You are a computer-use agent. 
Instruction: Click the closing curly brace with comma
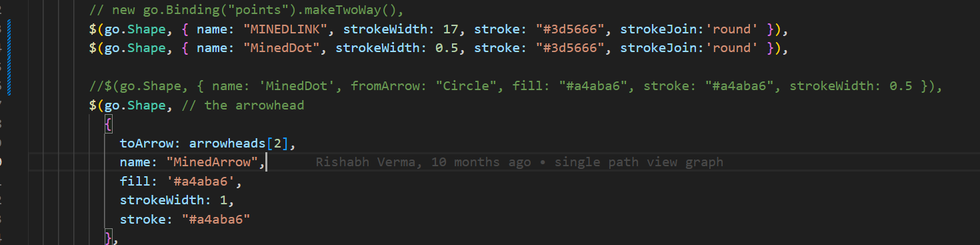point(111,237)
